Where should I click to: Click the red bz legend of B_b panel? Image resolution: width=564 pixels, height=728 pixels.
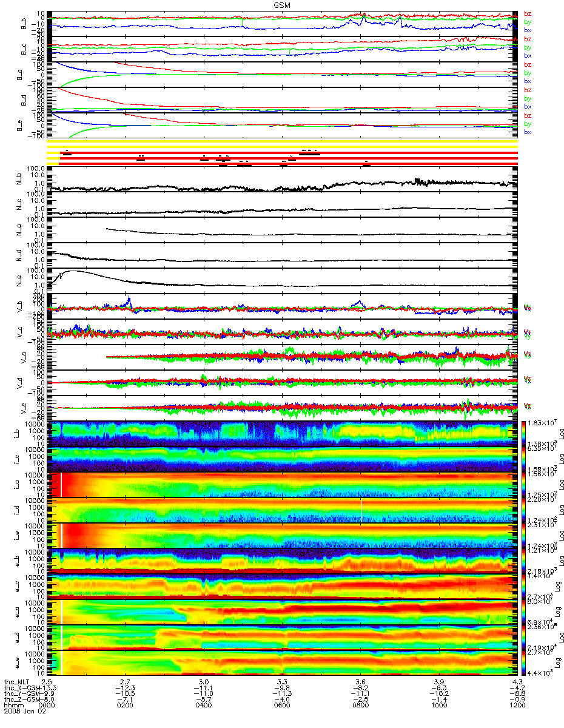(x=528, y=13)
